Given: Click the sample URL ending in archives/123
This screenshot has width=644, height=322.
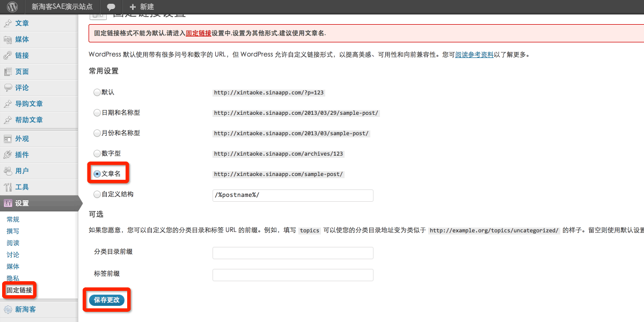Looking at the screenshot, I should pos(279,154).
